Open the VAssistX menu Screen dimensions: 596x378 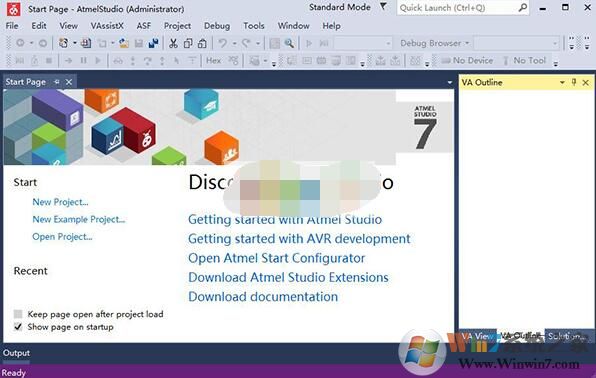pos(107,26)
